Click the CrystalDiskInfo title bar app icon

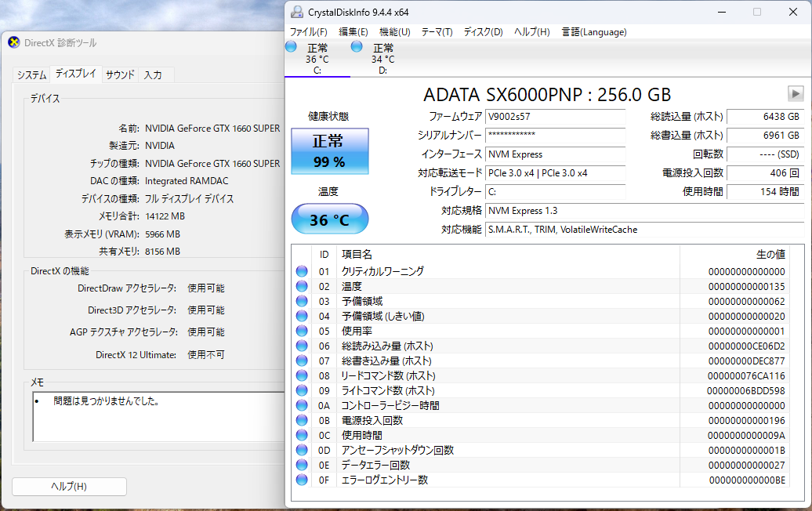coord(297,12)
